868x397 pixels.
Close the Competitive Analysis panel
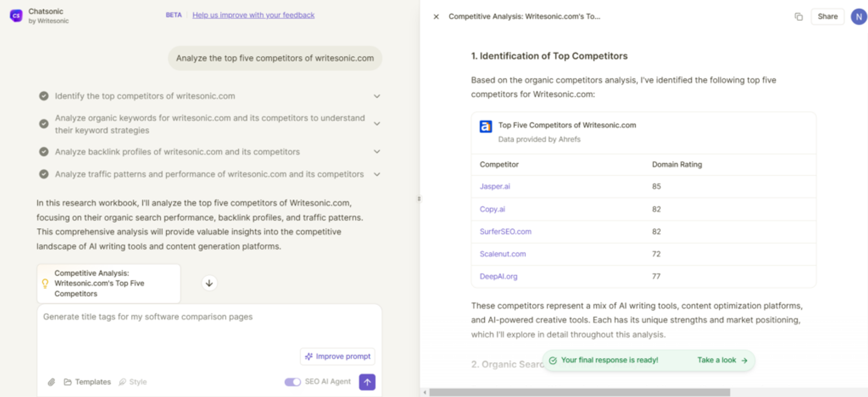point(436,17)
